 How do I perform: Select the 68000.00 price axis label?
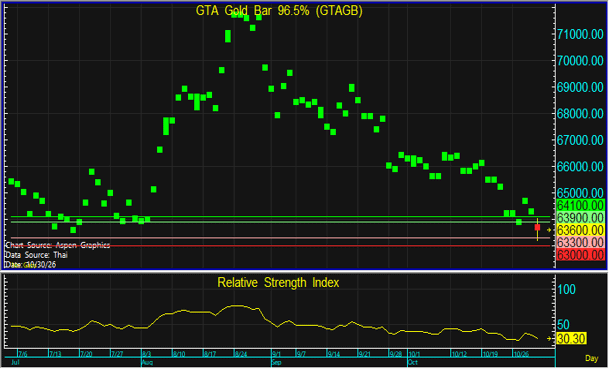[580, 114]
